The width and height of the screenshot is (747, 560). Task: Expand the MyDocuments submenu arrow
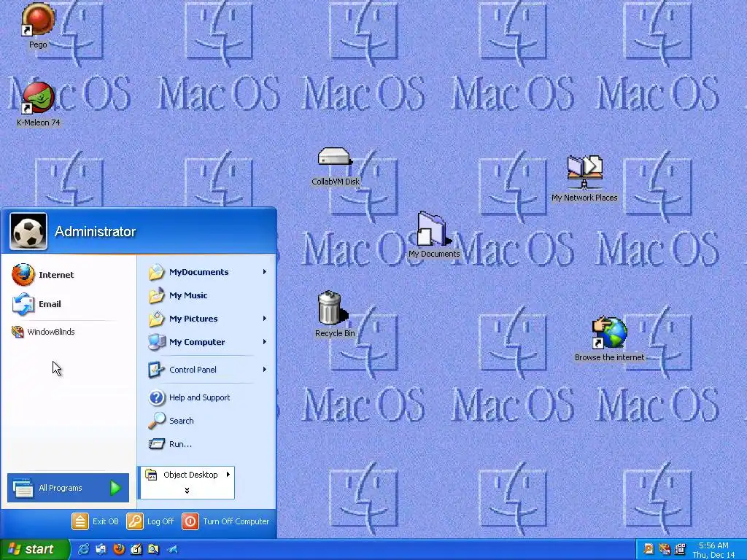tap(264, 272)
